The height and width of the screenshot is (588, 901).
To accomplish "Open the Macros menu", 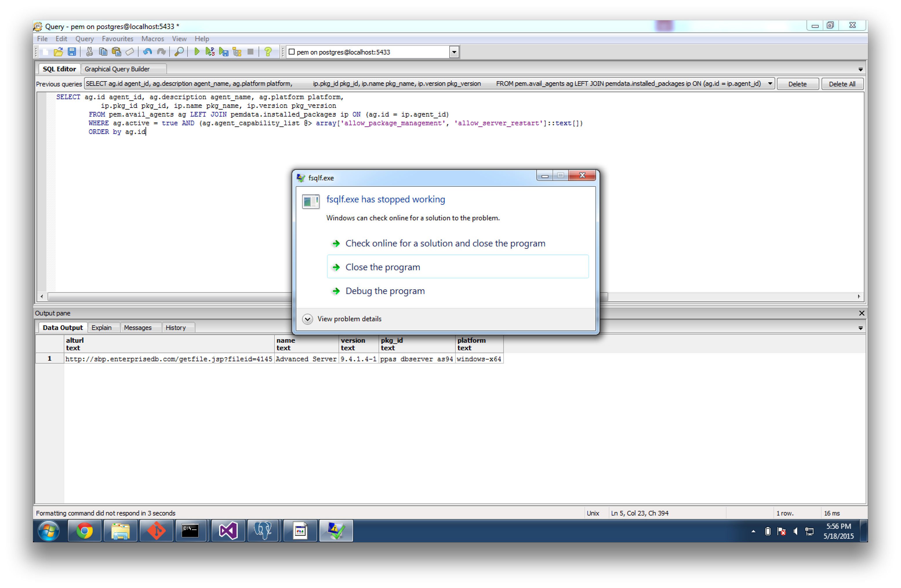I will [x=152, y=39].
